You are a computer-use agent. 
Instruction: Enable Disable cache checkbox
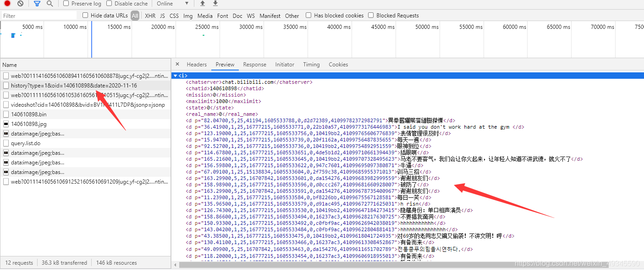[109, 3]
